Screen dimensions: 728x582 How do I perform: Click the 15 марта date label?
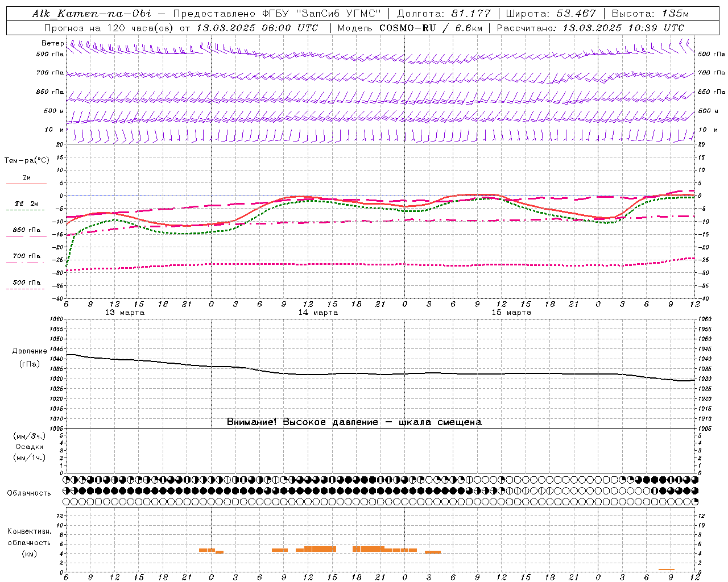coord(512,313)
